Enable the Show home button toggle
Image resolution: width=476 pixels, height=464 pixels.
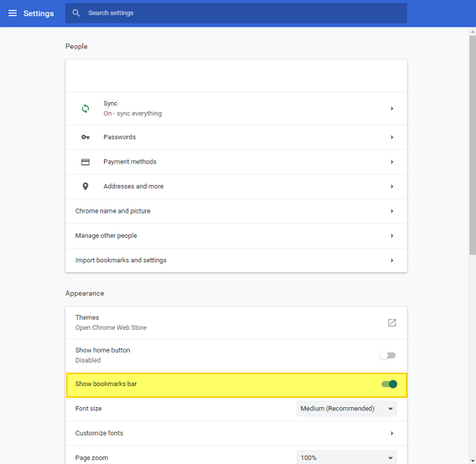tap(388, 356)
